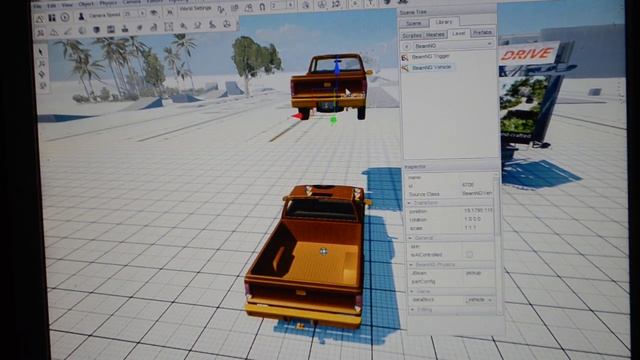Select the rotate tool in left toolbar
640x360 pixels.
[42, 74]
